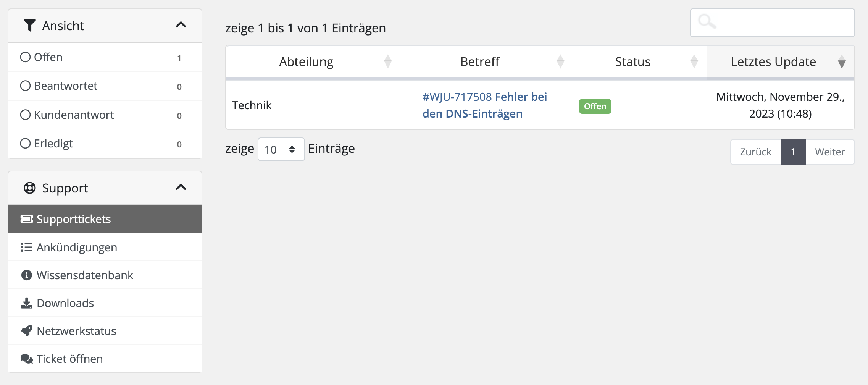Click the list icon beside Ankündigungen
This screenshot has width=868, height=385.
26,247
